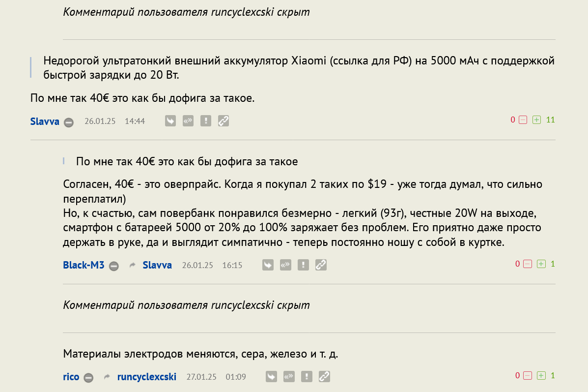
Task: Click the reply arrow icon on Slavva's comment
Action: coord(170,121)
